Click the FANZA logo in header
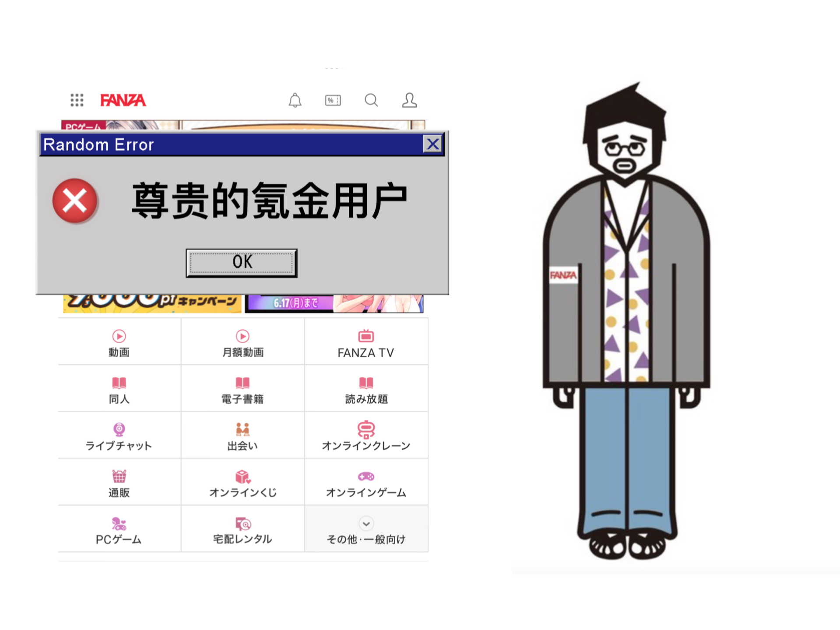The height and width of the screenshot is (630, 840). [123, 100]
